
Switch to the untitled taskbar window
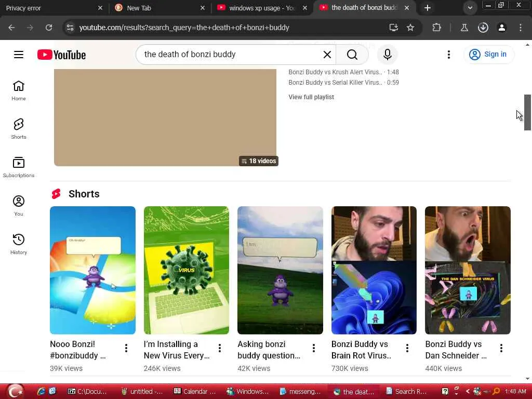[142, 392]
